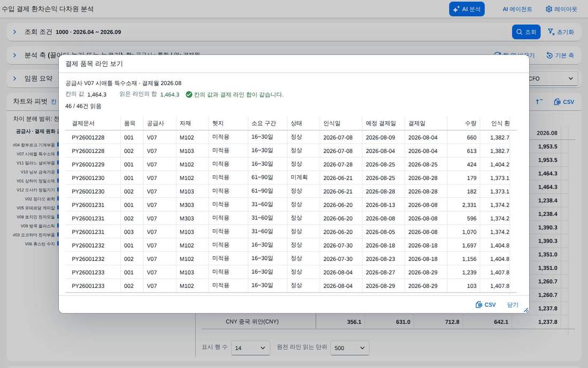Click the 46 / 46건 읽음 count text
Screen dimensions: 588x368
click(83, 106)
